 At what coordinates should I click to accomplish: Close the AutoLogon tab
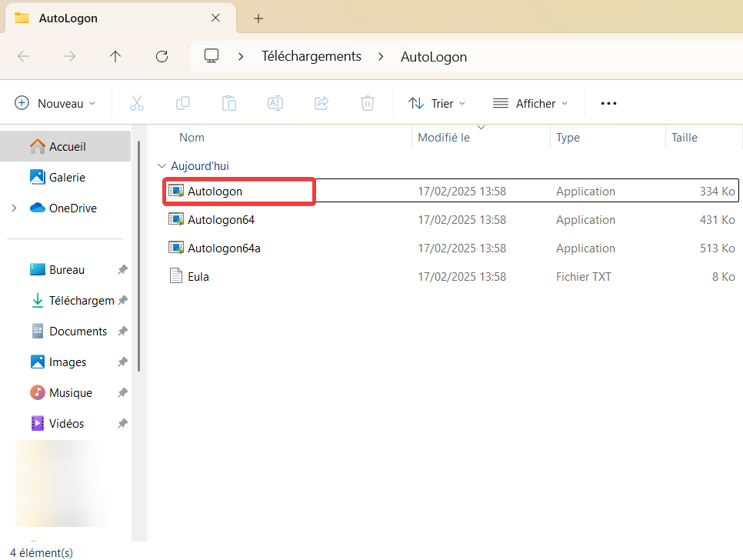[x=215, y=18]
